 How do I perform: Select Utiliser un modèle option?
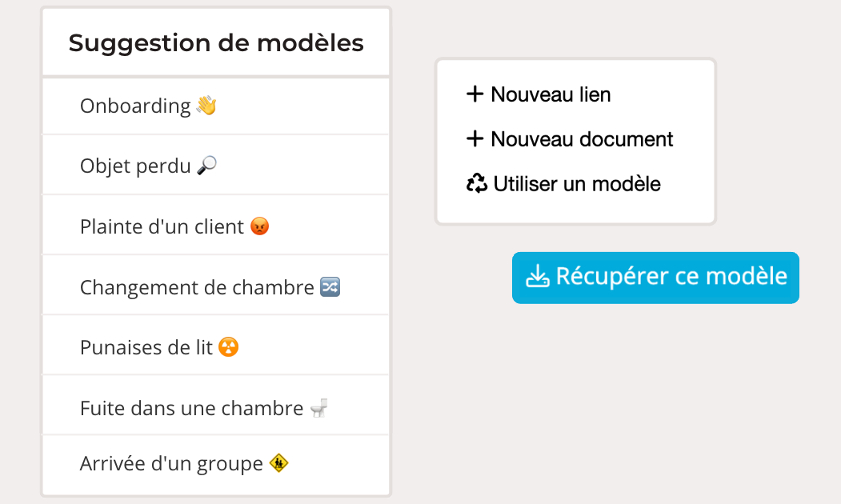point(577,184)
